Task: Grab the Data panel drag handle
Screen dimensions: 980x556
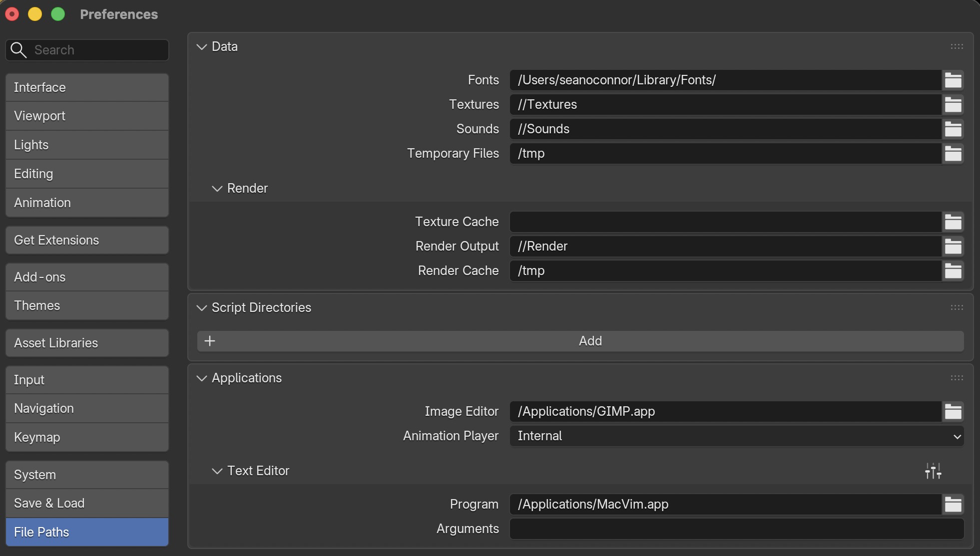Action: (x=957, y=46)
